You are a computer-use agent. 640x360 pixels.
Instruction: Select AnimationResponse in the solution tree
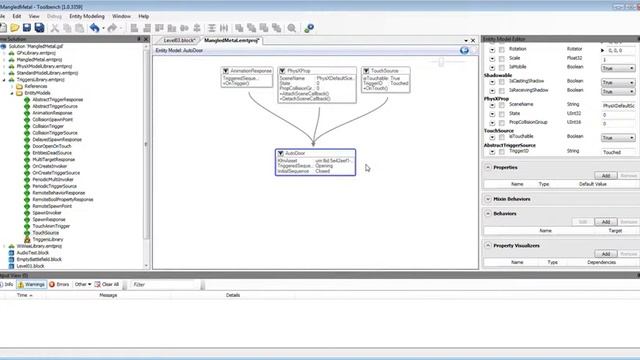pyautogui.click(x=52, y=113)
